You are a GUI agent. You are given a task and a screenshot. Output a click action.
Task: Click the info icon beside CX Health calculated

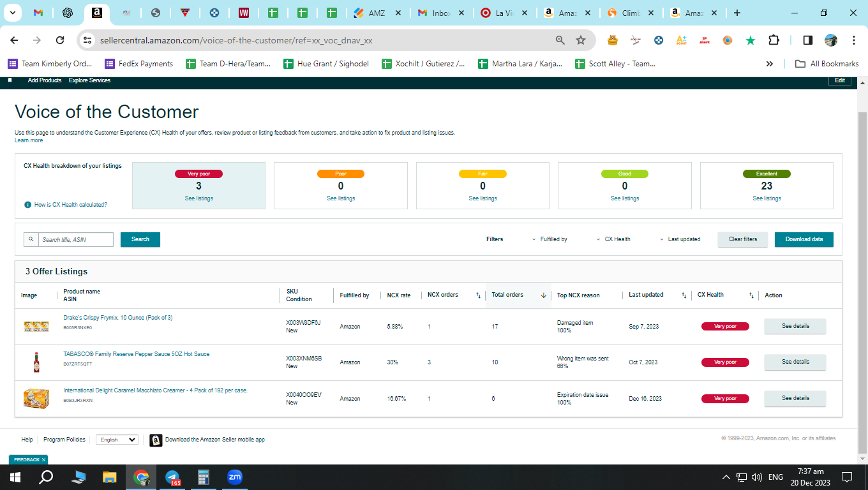pyautogui.click(x=27, y=205)
